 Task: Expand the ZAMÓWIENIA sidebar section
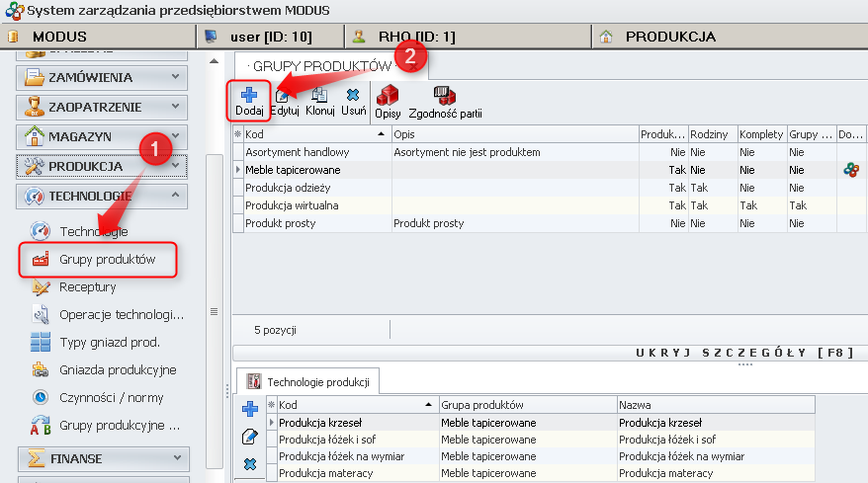[x=102, y=76]
